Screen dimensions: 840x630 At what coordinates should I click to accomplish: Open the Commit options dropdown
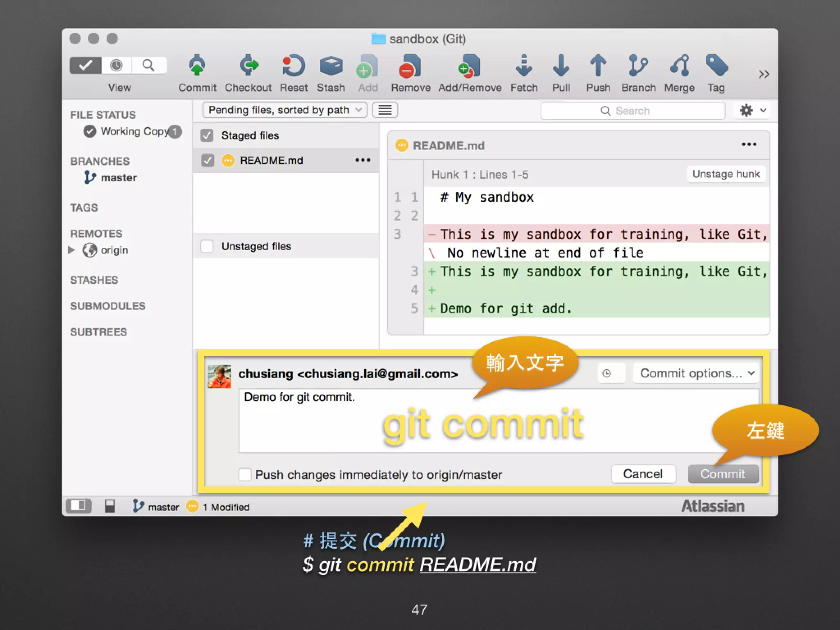point(696,373)
